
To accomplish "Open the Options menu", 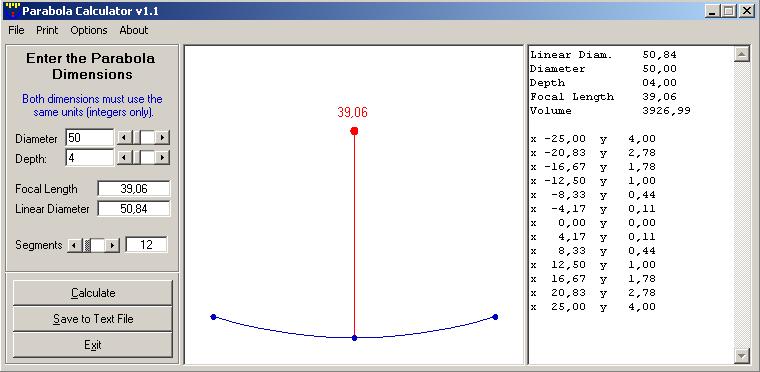I will point(89,30).
